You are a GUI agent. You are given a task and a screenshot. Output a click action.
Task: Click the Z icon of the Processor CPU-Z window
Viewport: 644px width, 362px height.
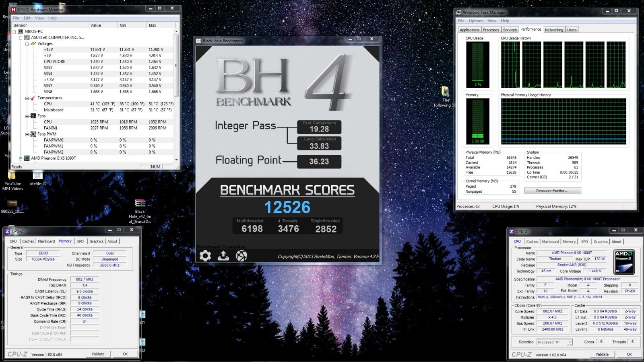[512, 232]
